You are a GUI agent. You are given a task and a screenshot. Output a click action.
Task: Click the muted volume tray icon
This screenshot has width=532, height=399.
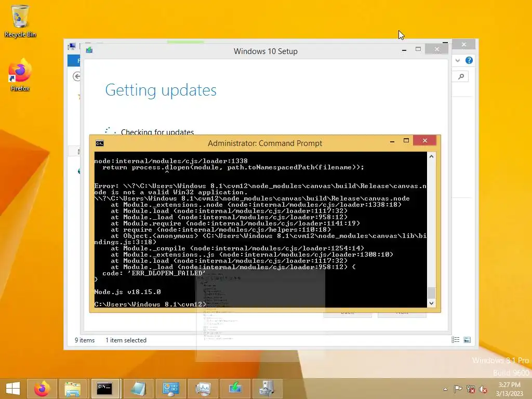pos(483,389)
